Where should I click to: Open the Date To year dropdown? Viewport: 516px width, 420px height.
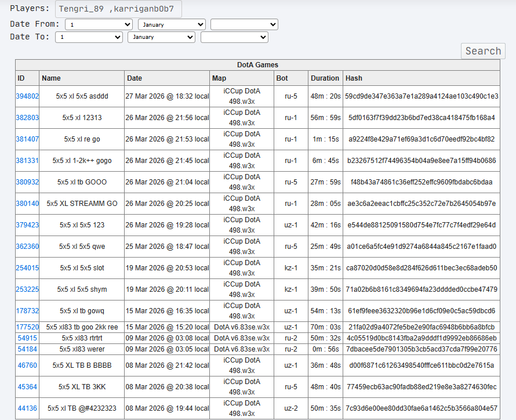234,37
